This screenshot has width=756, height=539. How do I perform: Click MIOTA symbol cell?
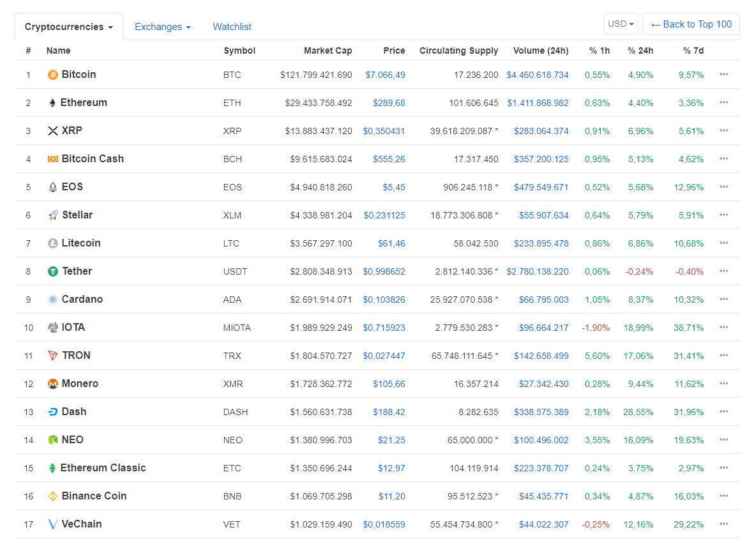237,328
